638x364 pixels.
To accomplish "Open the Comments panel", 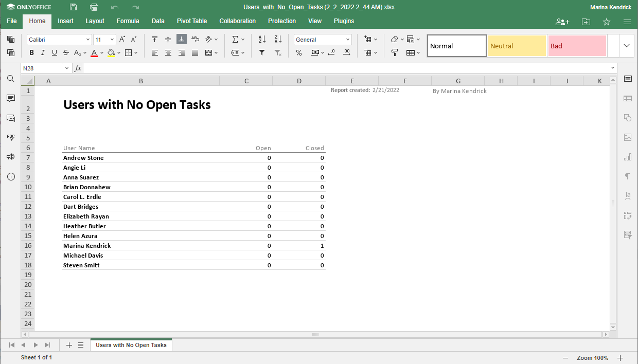I will coord(10,98).
